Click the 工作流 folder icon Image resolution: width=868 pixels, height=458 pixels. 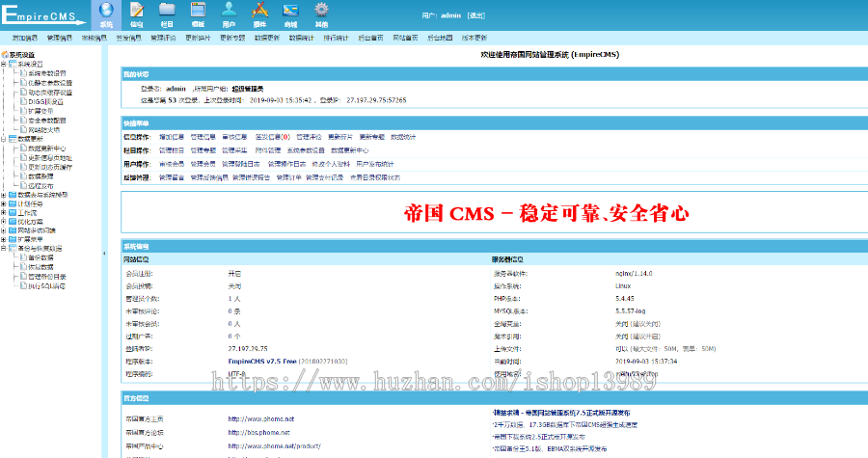click(x=13, y=212)
